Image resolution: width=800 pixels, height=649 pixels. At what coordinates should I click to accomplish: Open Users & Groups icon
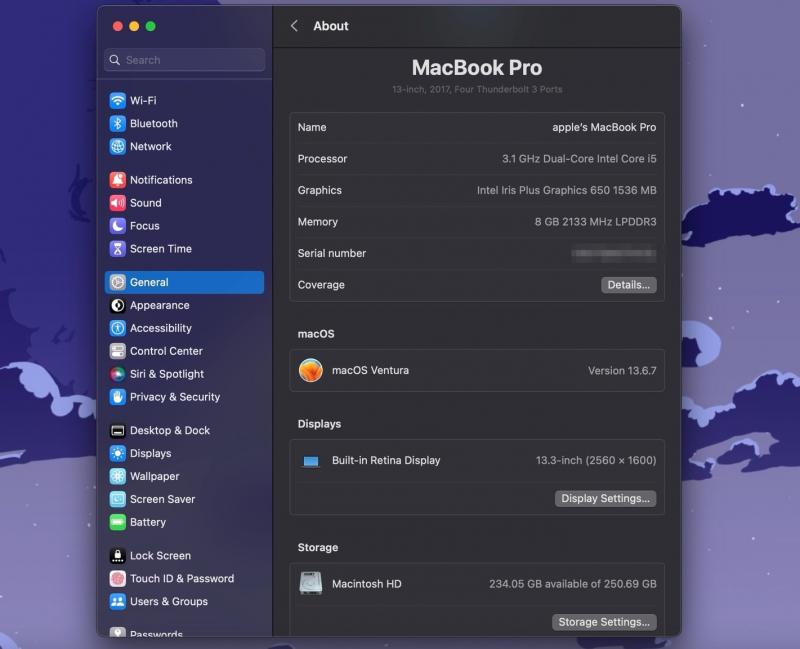(117, 602)
